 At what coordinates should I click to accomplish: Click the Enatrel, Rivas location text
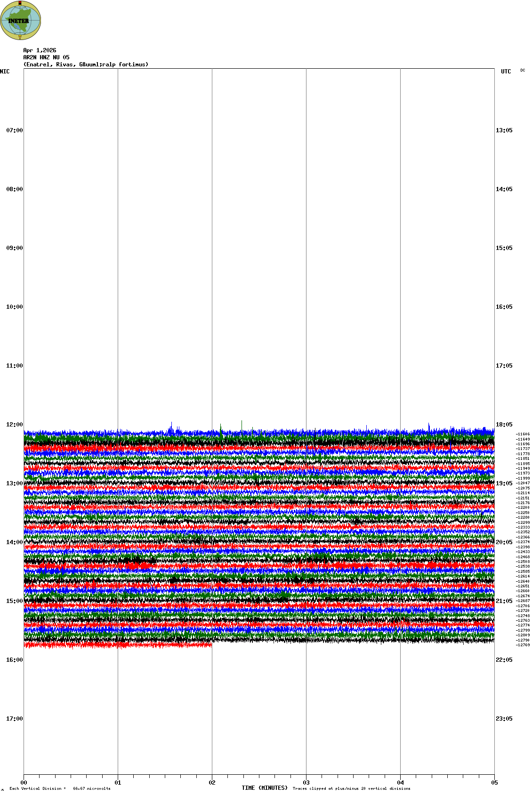(x=86, y=64)
